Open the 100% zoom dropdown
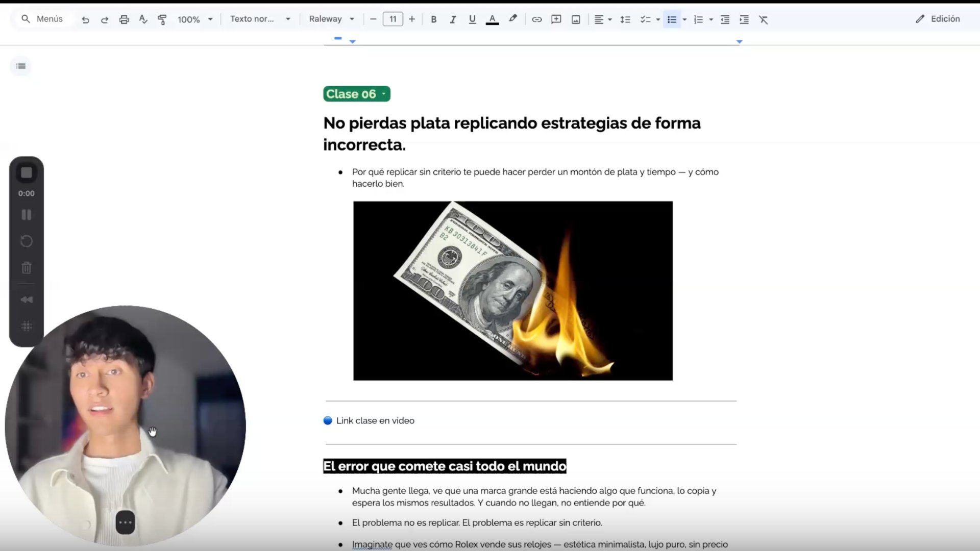Viewport: 980px width, 551px height. pyautogui.click(x=195, y=19)
